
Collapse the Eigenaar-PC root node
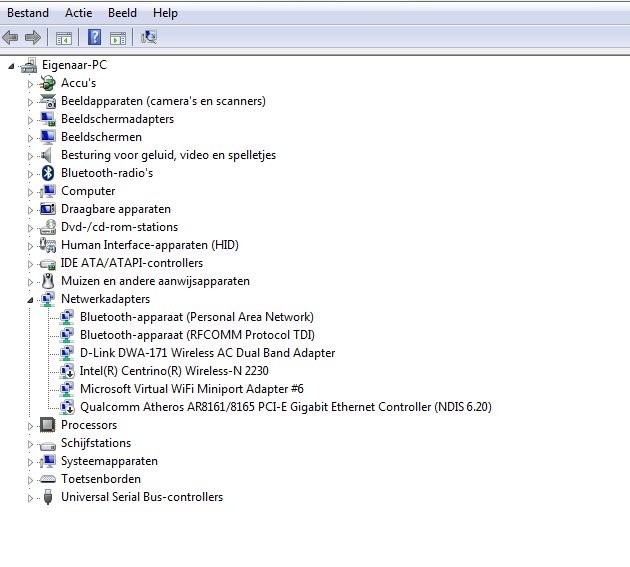pos(11,66)
